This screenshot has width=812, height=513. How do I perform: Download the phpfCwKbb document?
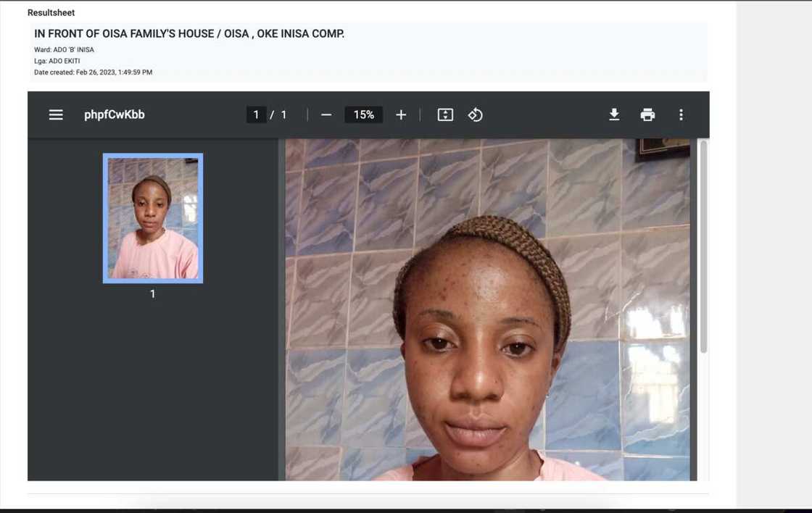coord(614,114)
